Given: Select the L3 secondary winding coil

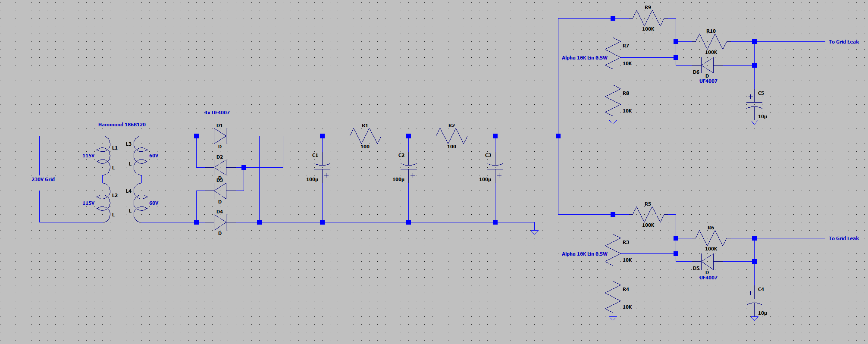Looking at the screenshot, I should 141,156.
